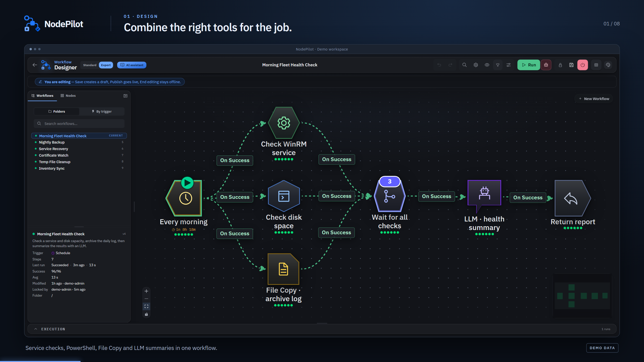644x362 pixels.
Task: Click the canvas minimap
Action: click(582, 296)
